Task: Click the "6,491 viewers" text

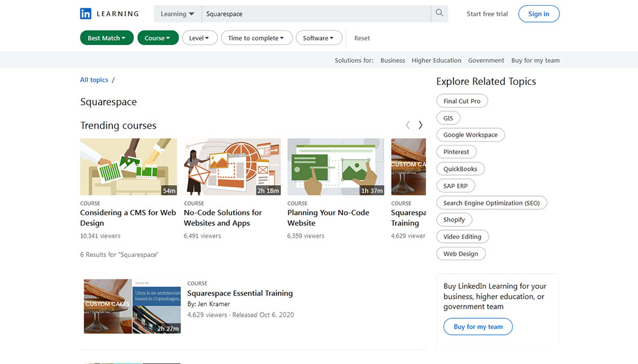Action: pos(202,236)
